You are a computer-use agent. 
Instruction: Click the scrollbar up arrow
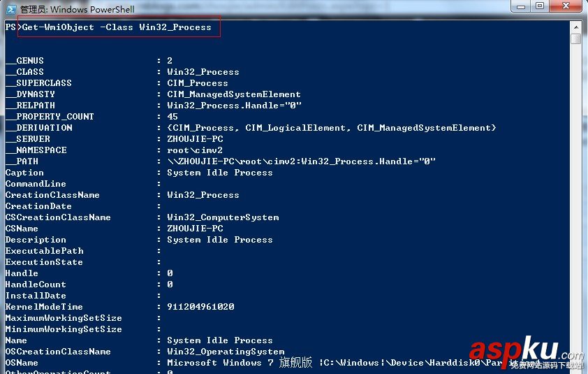point(575,26)
